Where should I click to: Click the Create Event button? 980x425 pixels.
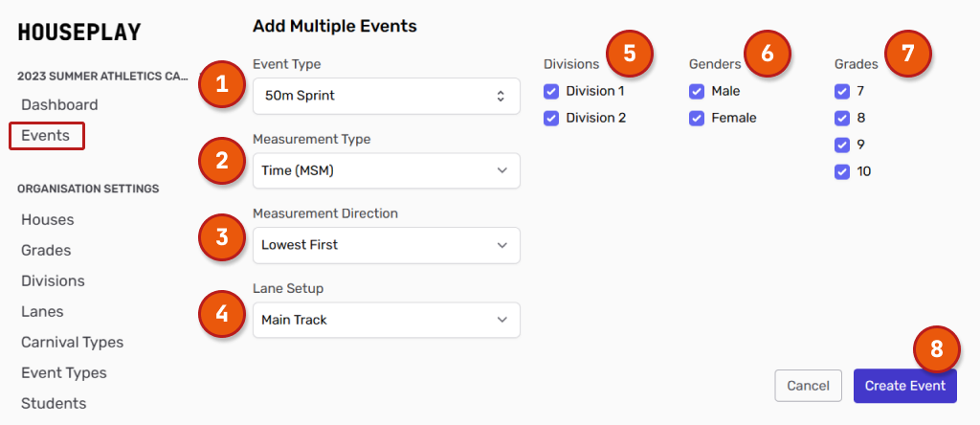click(x=904, y=386)
